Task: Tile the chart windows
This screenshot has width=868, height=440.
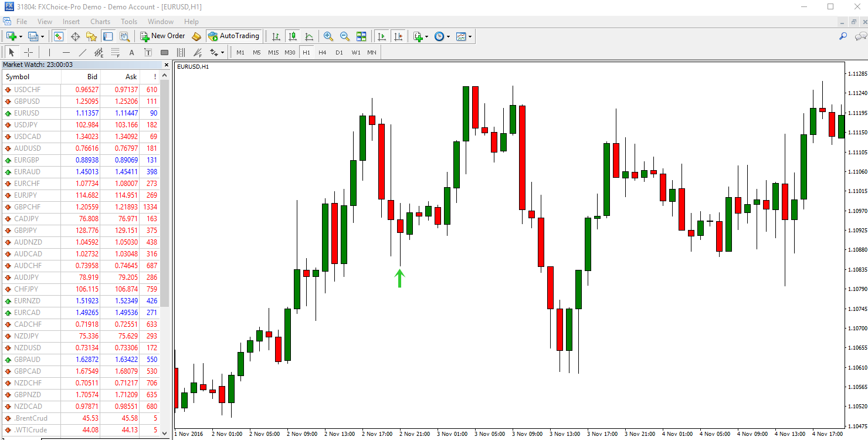Action: [361, 36]
